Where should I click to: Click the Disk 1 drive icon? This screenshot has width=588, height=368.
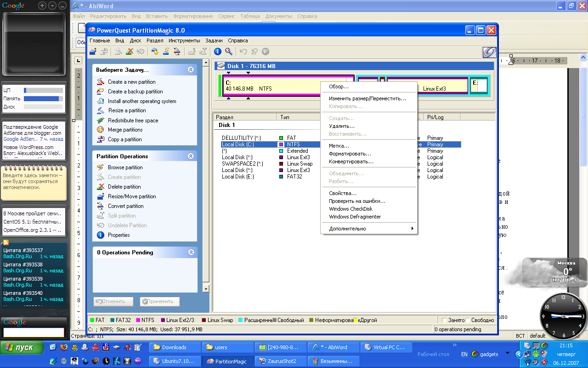220,66
